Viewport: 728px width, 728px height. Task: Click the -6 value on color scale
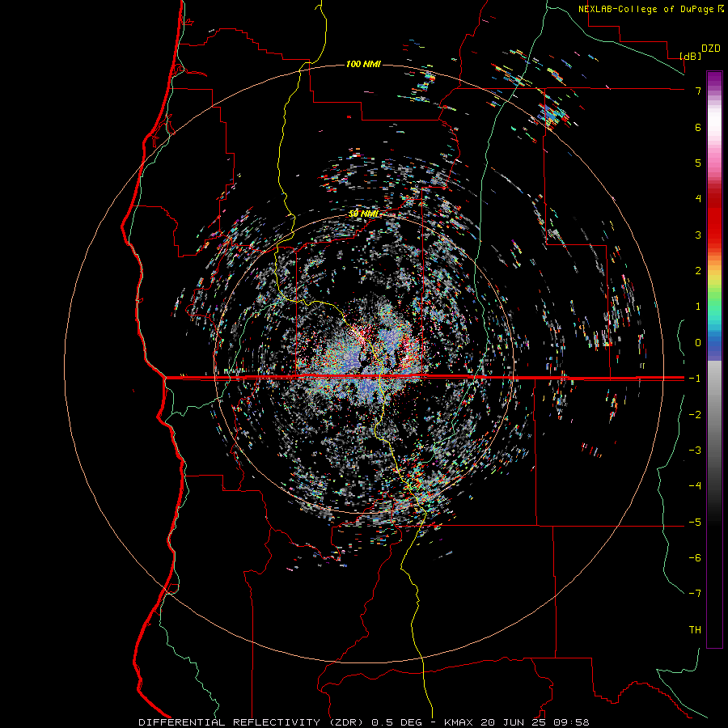[695, 558]
